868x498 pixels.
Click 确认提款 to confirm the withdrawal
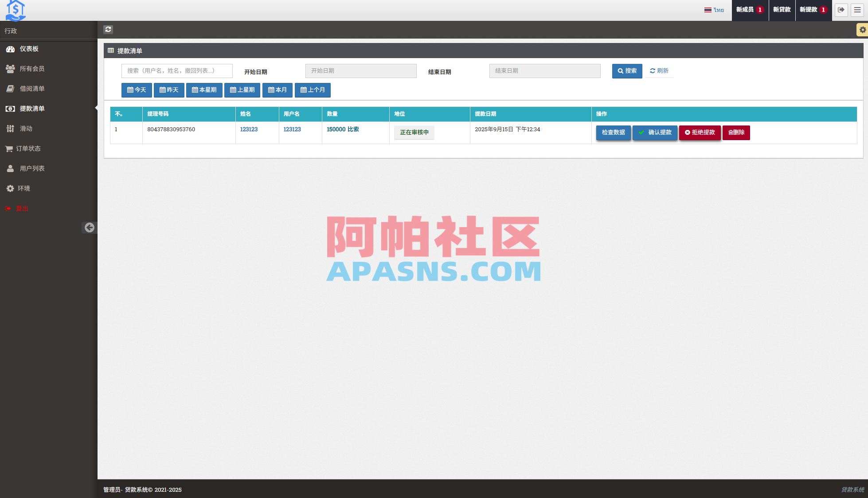655,132
